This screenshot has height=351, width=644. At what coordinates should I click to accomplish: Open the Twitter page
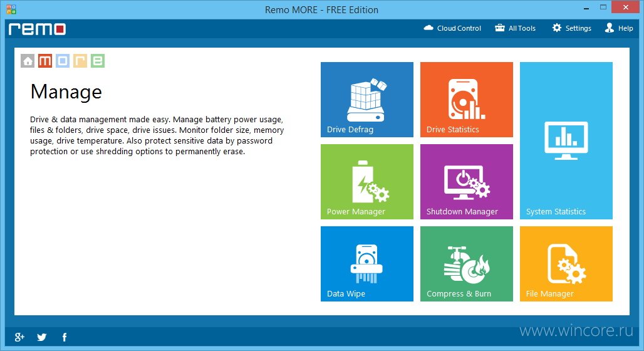(x=42, y=337)
